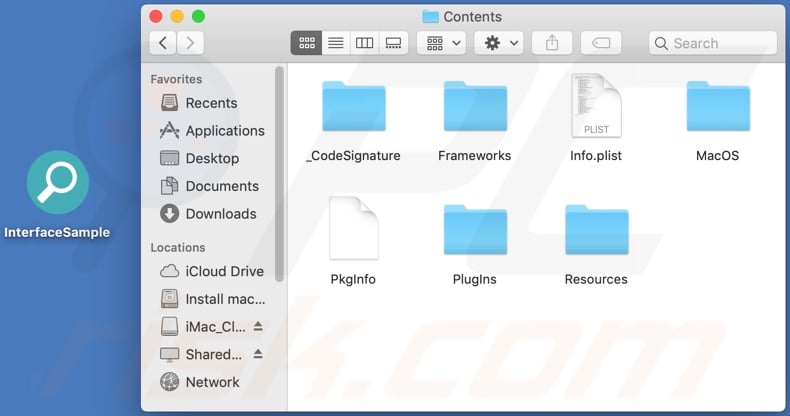Select the Frameworks folder icon
This screenshot has width=790, height=416.
coord(475,106)
